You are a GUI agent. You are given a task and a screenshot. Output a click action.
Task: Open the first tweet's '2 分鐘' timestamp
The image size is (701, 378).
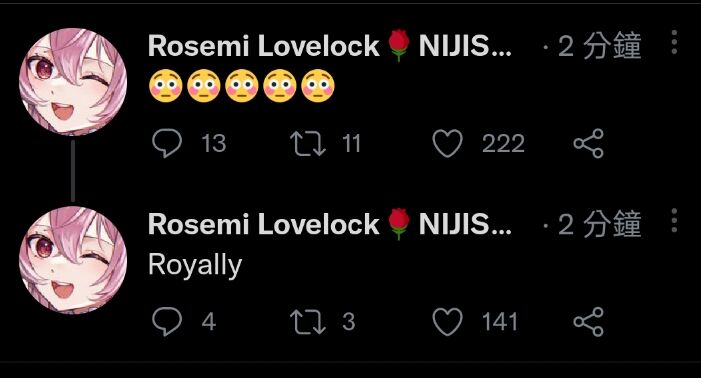click(x=600, y=46)
